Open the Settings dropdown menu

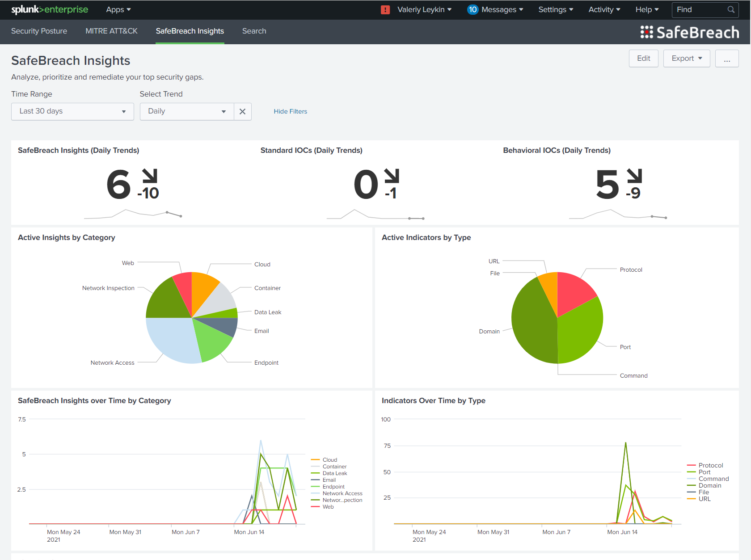tap(556, 9)
